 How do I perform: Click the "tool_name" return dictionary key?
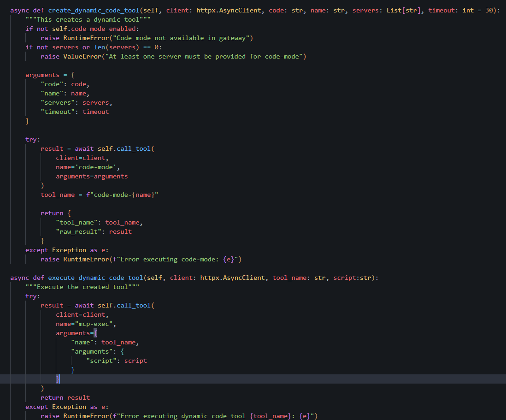click(x=76, y=222)
